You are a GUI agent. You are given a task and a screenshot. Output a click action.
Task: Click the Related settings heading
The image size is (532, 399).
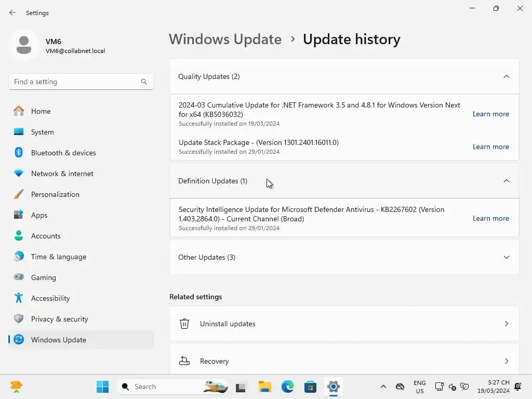(195, 297)
